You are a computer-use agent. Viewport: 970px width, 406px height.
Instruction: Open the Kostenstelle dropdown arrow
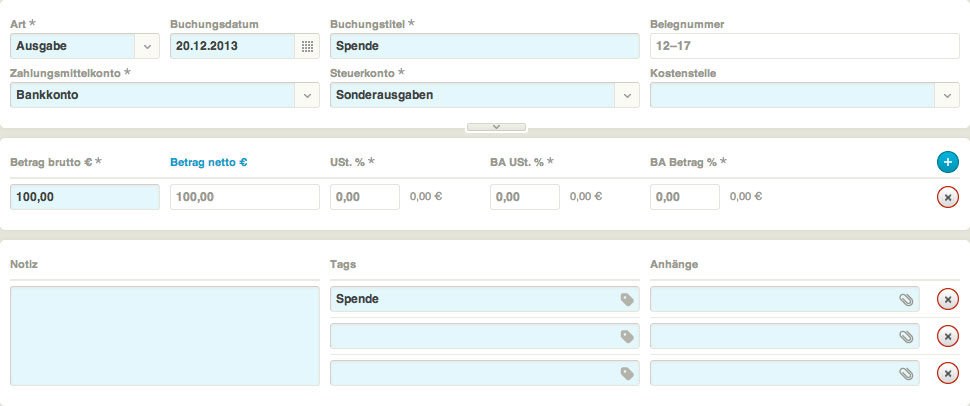(947, 95)
